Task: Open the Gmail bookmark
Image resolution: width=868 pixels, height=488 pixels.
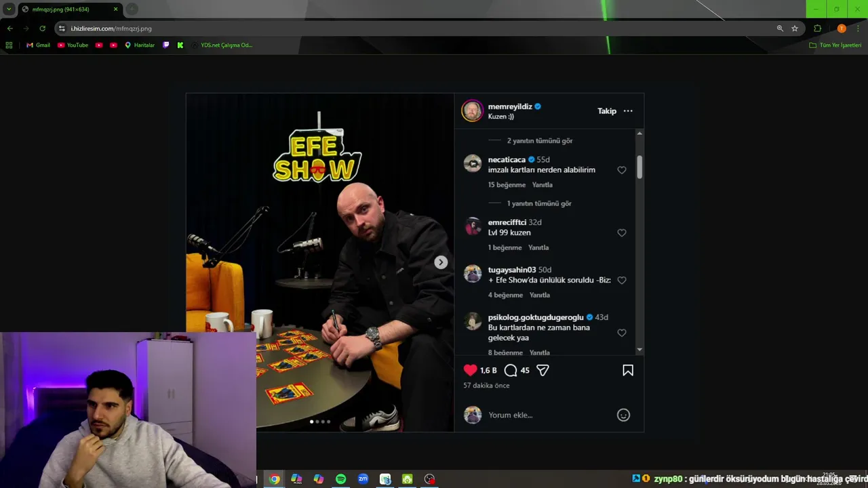Action: pos(38,45)
